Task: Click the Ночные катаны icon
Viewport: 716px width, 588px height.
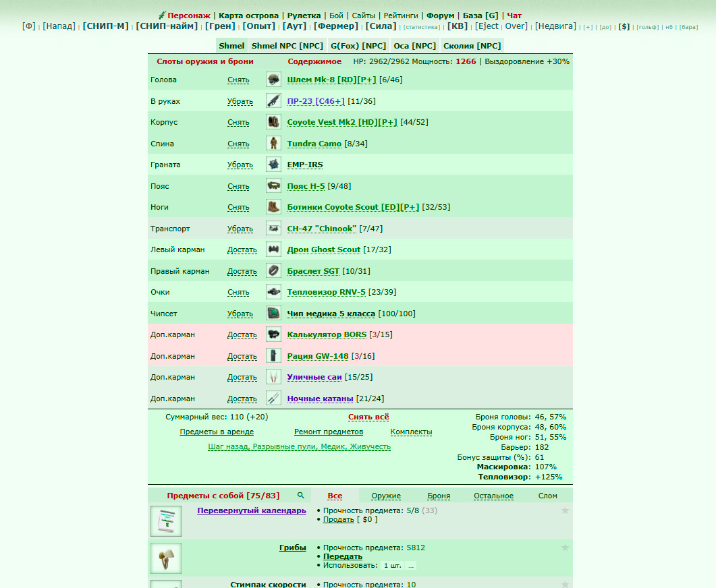Action: pyautogui.click(x=273, y=399)
